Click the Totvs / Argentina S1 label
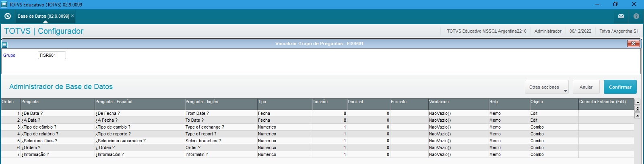The width and height of the screenshot is (644, 164). click(619, 31)
